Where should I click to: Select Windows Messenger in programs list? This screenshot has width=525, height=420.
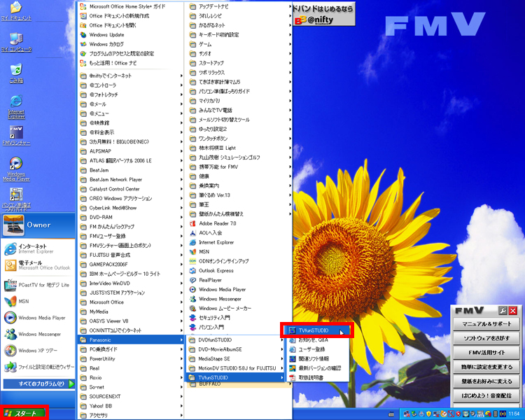(239, 299)
